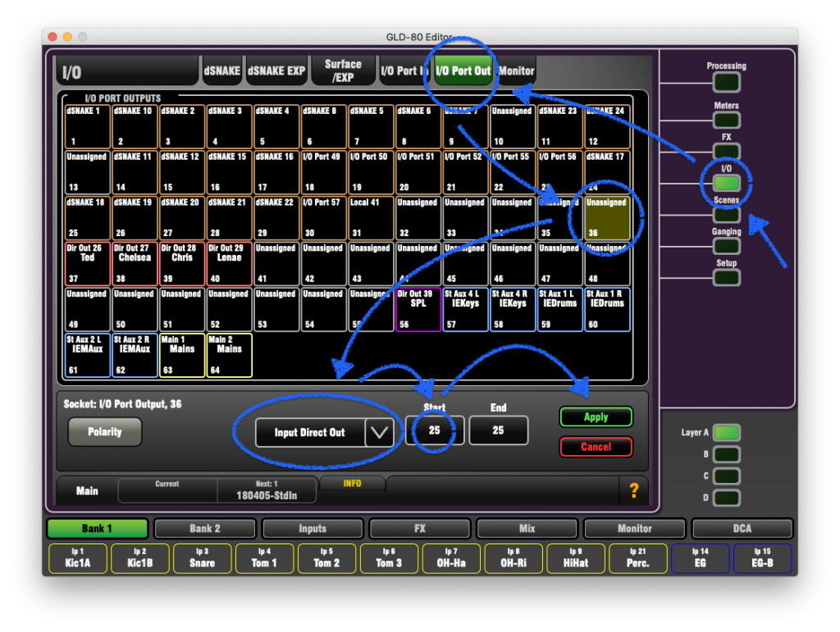Screen dimensions: 840x632
Task: Select Ip 6 Tom 3 channel
Action: (x=389, y=558)
